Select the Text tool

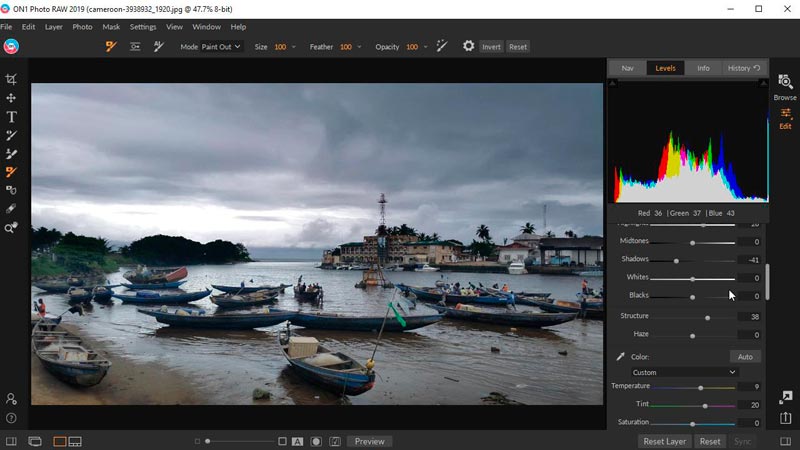tap(11, 117)
